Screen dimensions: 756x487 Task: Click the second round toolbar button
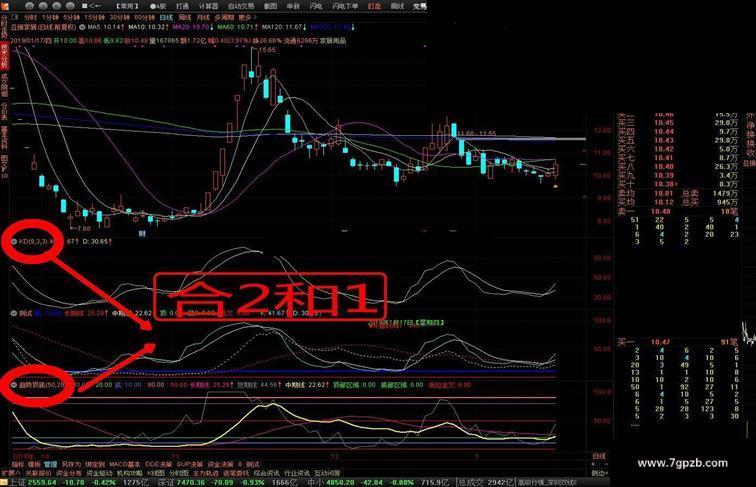pos(43,6)
